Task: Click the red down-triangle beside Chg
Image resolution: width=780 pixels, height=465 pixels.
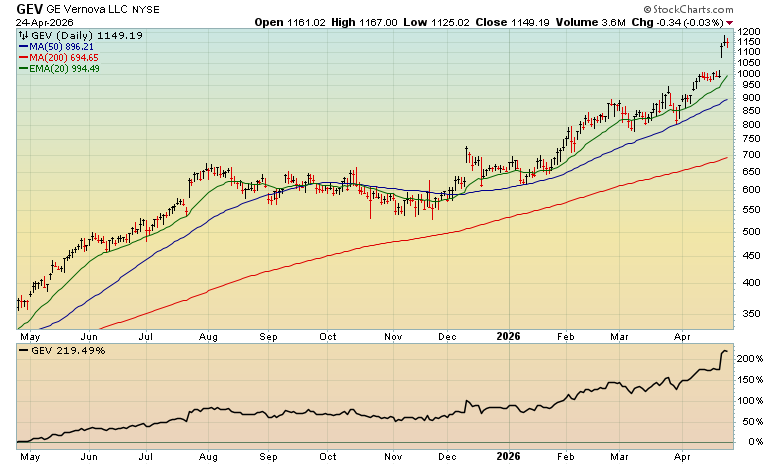Action: (x=728, y=23)
